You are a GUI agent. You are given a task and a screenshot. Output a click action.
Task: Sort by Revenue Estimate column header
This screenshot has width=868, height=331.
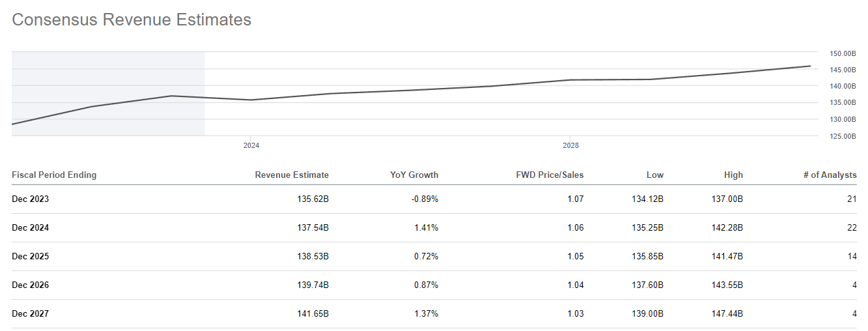pyautogui.click(x=292, y=175)
